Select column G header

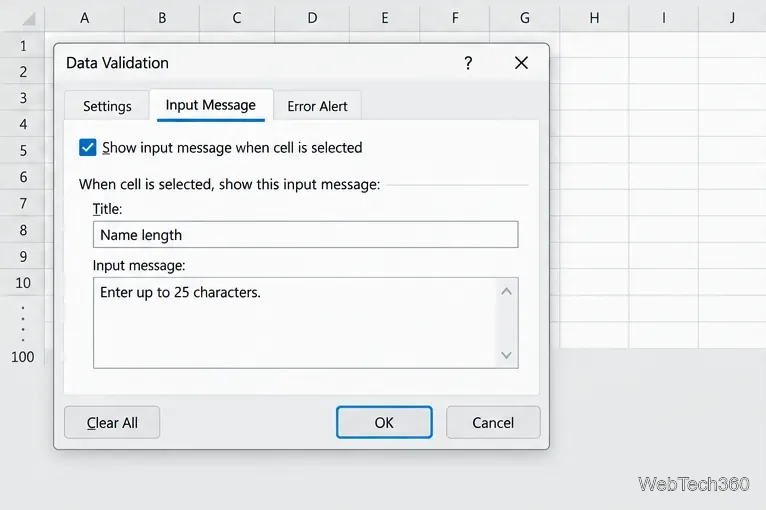click(x=525, y=18)
